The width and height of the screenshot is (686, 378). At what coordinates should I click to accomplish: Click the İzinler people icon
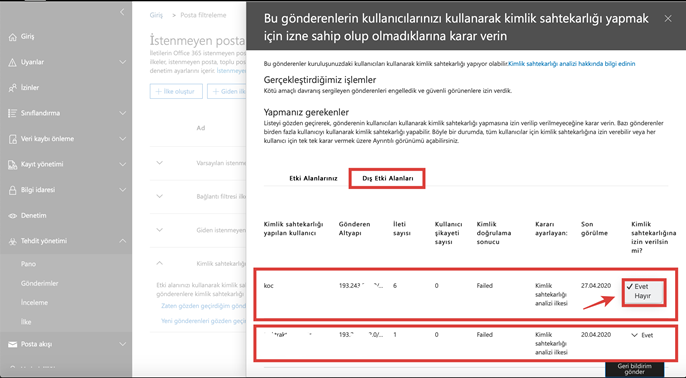[x=13, y=88]
